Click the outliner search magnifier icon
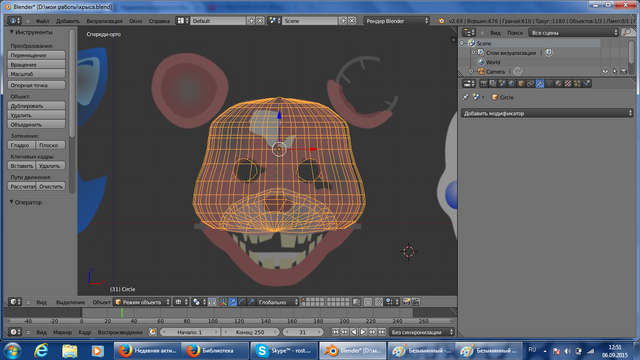The width and height of the screenshot is (640, 360). pyautogui.click(x=627, y=33)
